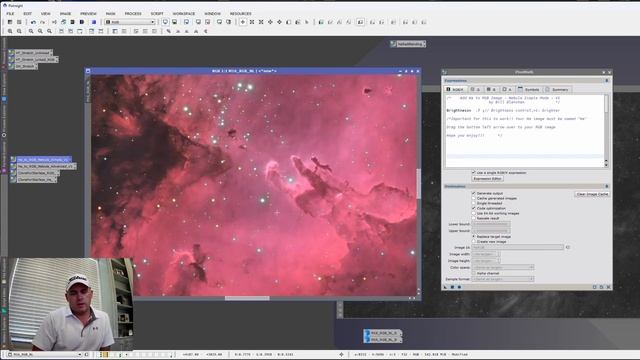Collapse the Expressions section in PixelMath
This screenshot has width=640, height=360.
tap(607, 80)
